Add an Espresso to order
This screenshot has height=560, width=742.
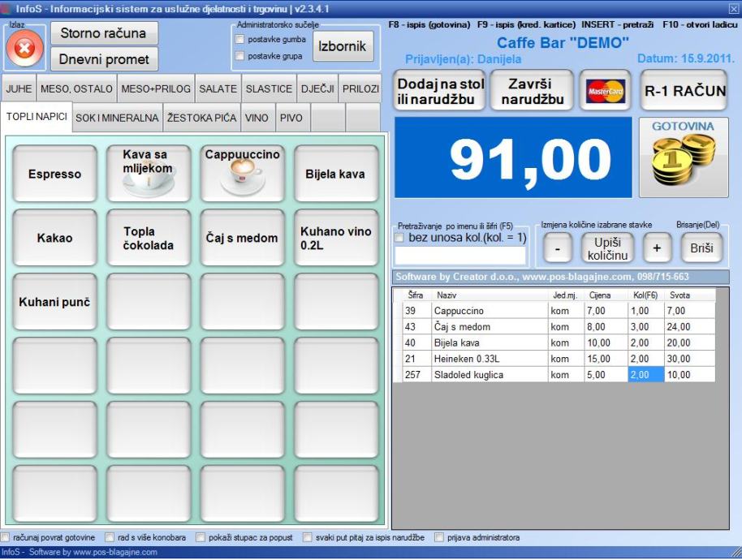click(55, 173)
